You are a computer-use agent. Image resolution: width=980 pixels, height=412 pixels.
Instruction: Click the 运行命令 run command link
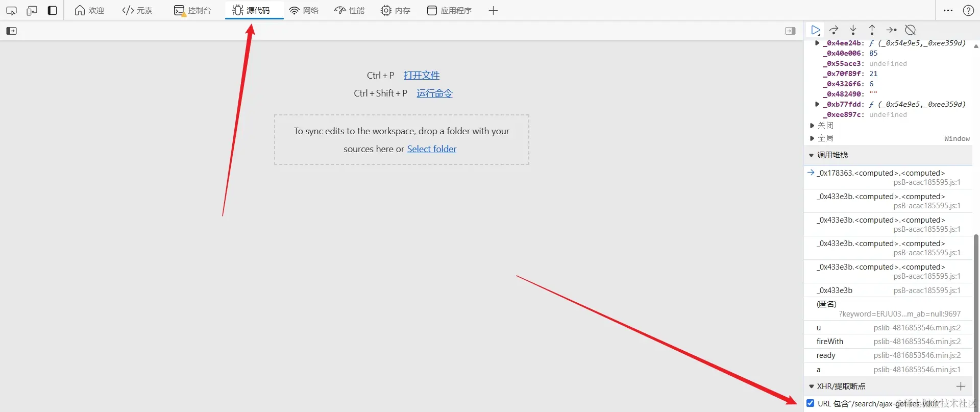coord(434,93)
